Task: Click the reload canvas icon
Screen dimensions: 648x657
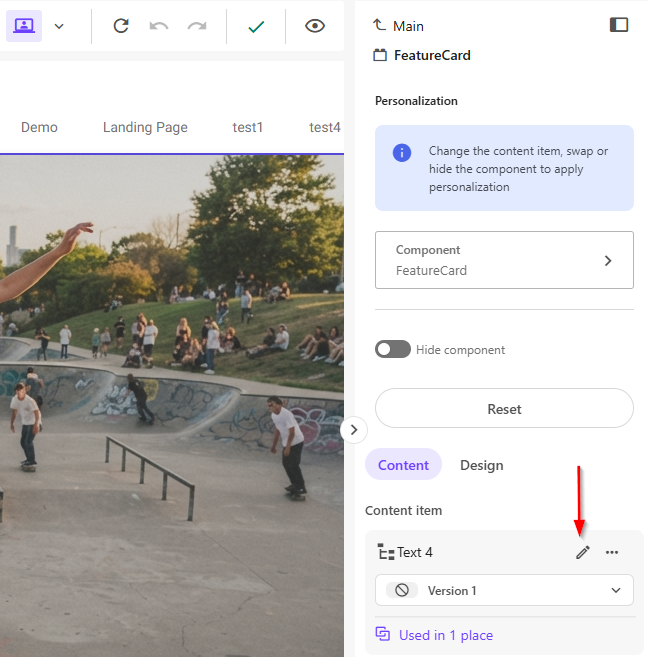Action: pyautogui.click(x=121, y=26)
